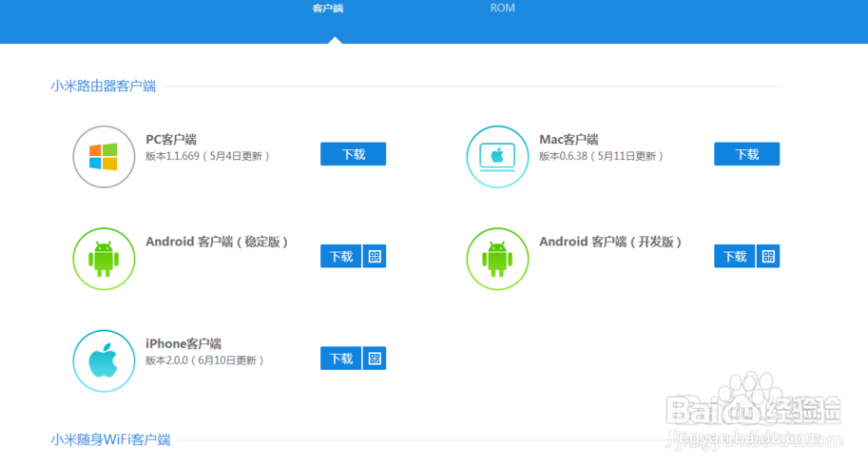
Task: Click the Android 客户端（稳定版）title
Action: [x=217, y=243]
